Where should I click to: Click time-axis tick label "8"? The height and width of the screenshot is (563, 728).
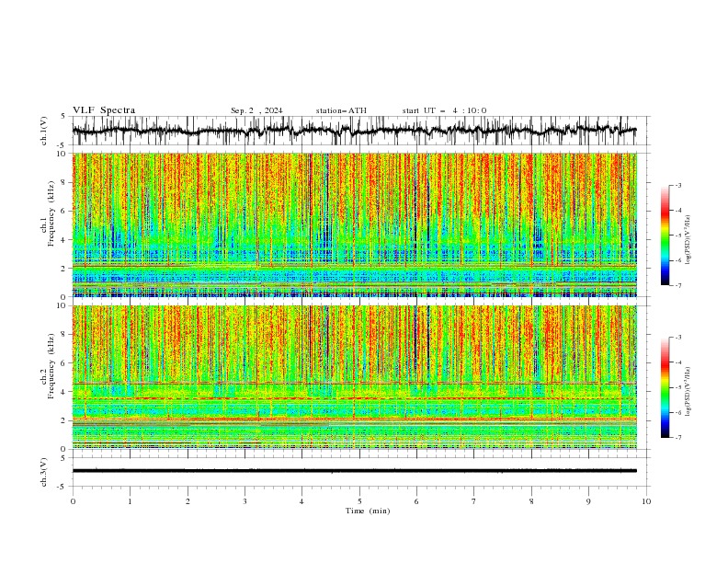tap(531, 501)
